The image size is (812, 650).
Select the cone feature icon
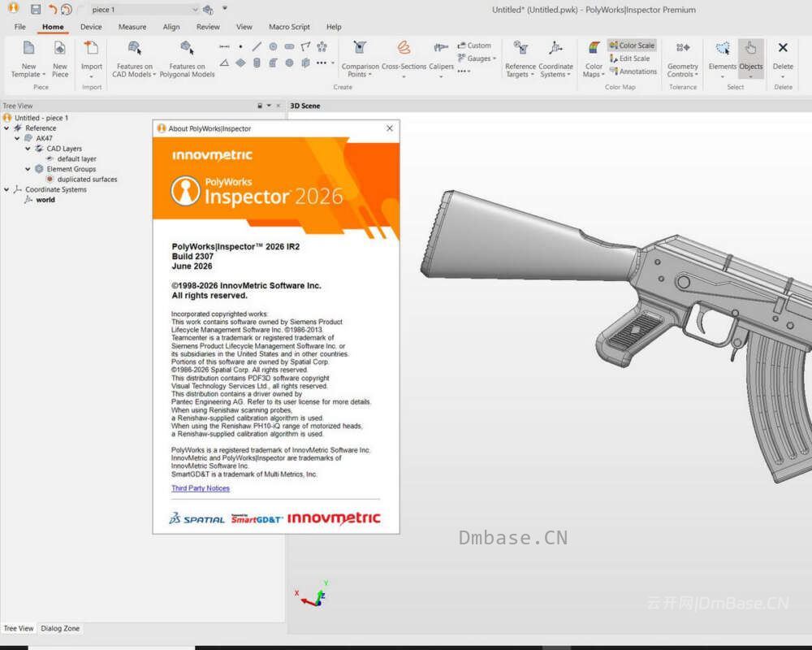[273, 63]
